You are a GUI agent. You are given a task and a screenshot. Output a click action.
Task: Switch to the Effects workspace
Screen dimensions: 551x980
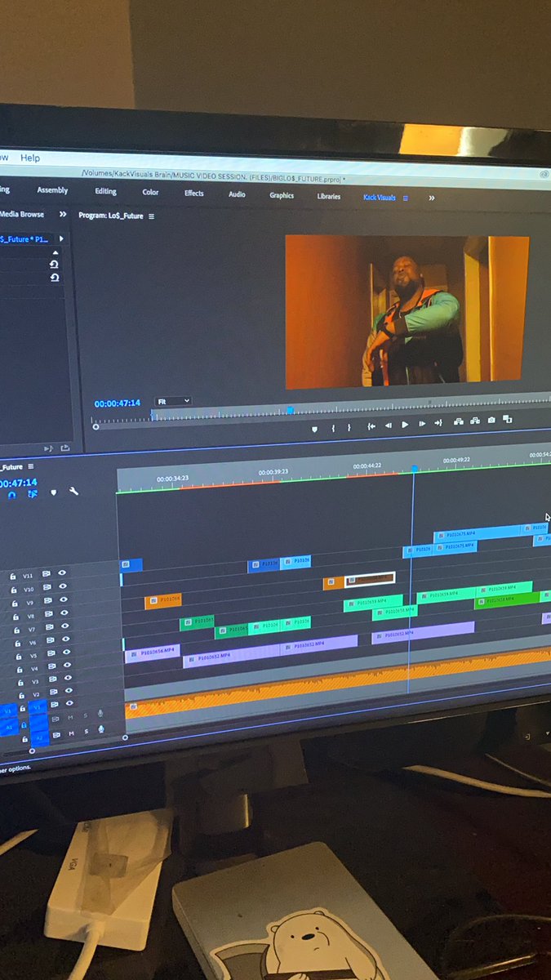pos(193,194)
